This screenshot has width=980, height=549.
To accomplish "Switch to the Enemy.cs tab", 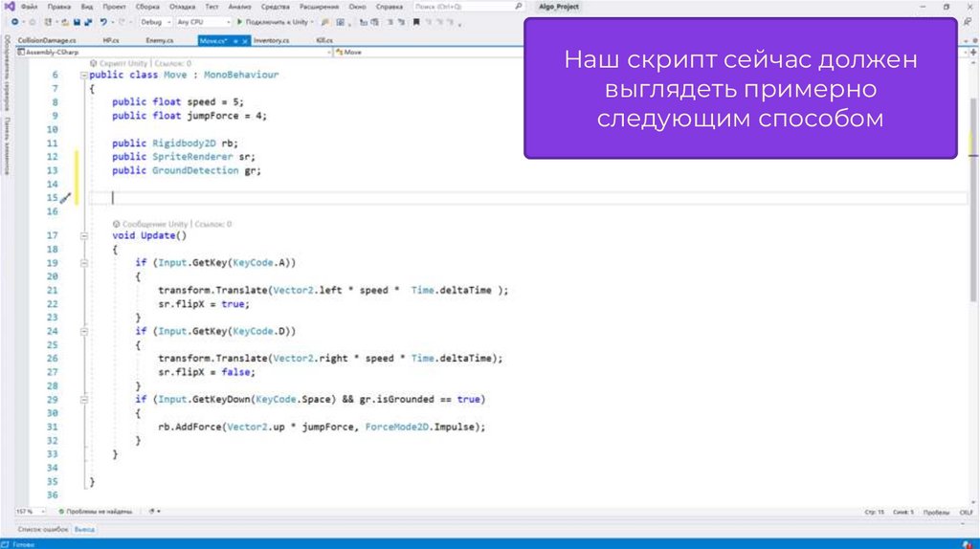I will coord(160,40).
